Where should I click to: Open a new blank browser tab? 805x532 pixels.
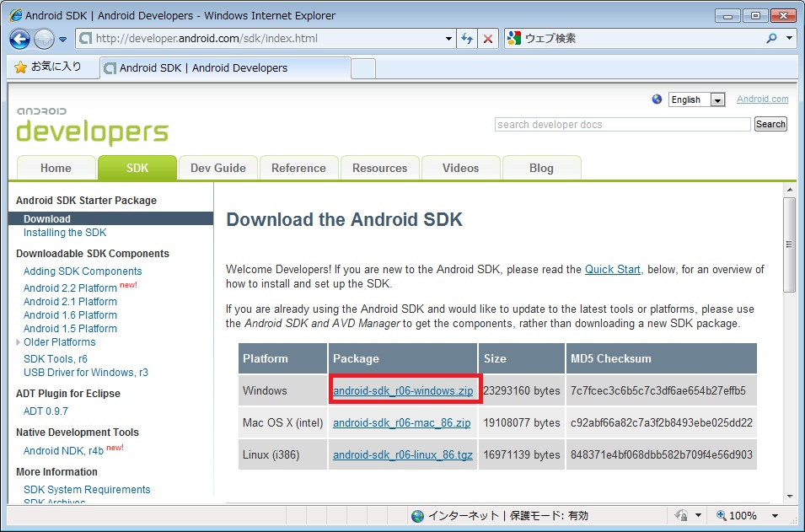pyautogui.click(x=363, y=68)
